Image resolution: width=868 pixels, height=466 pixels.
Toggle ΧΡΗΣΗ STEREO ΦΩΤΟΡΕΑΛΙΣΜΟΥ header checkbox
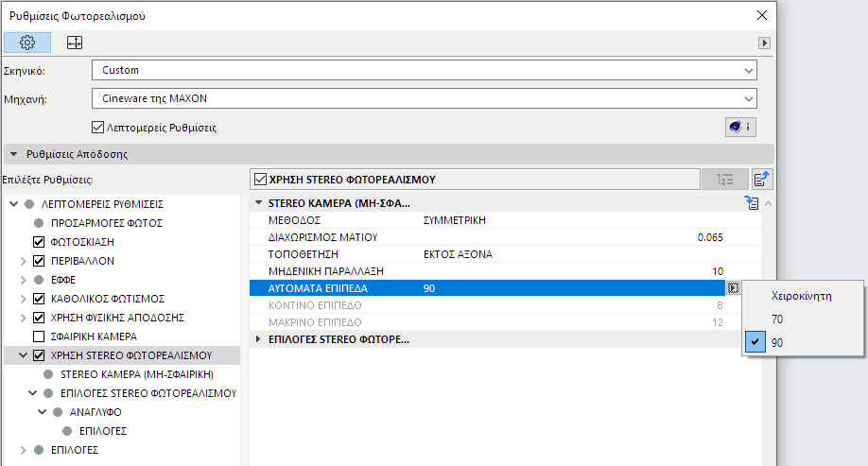(260, 180)
